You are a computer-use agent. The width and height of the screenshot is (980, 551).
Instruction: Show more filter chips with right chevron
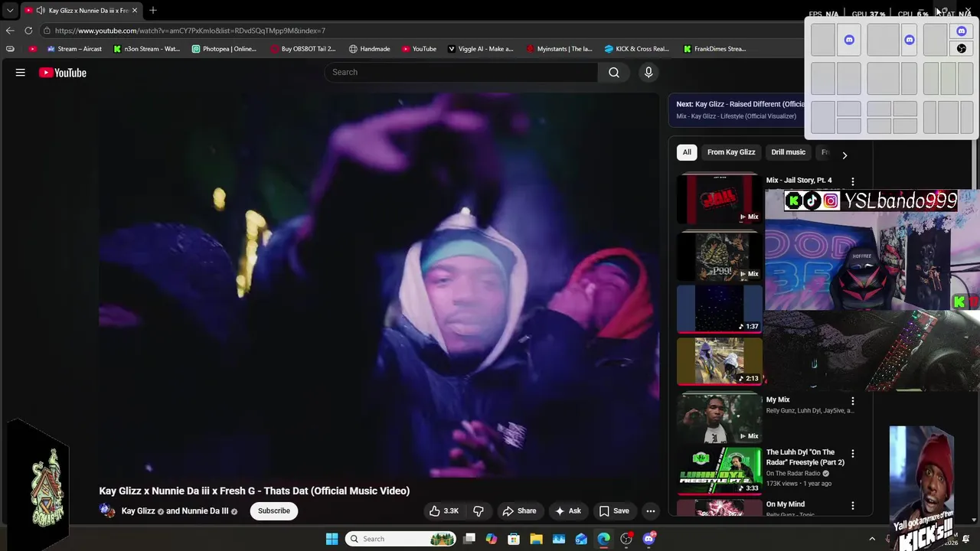tap(844, 155)
